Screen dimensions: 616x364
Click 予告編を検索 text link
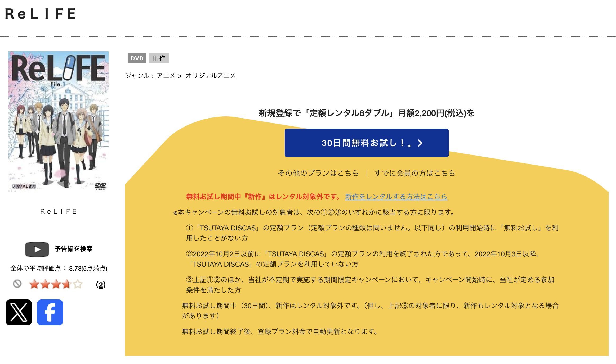[x=74, y=249]
